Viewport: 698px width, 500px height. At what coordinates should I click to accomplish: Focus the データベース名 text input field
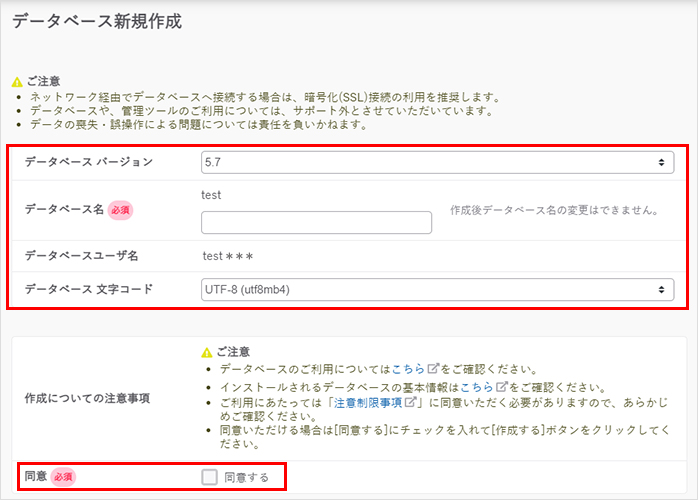tap(316, 222)
